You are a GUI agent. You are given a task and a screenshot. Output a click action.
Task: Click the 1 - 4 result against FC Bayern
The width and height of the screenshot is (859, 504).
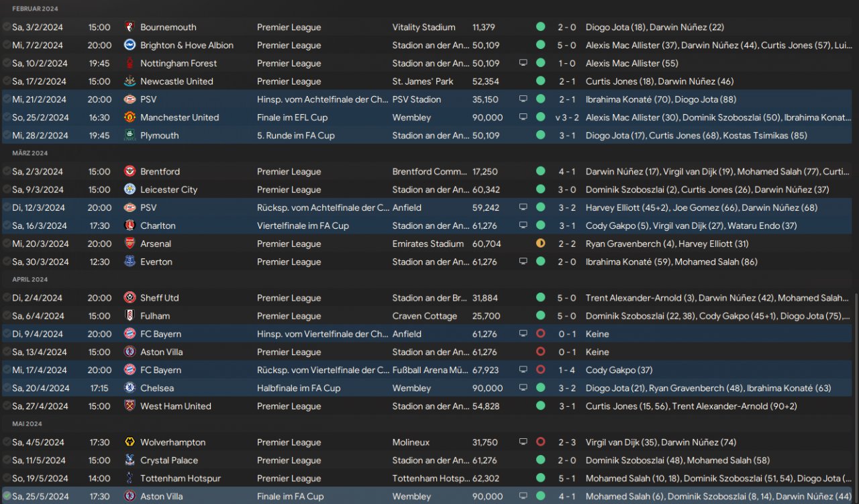pyautogui.click(x=566, y=370)
